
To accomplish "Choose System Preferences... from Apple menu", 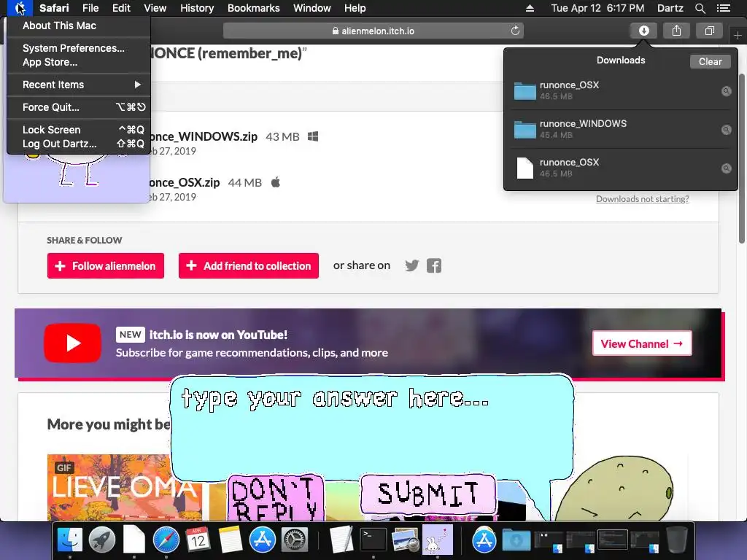I will coord(79,48).
